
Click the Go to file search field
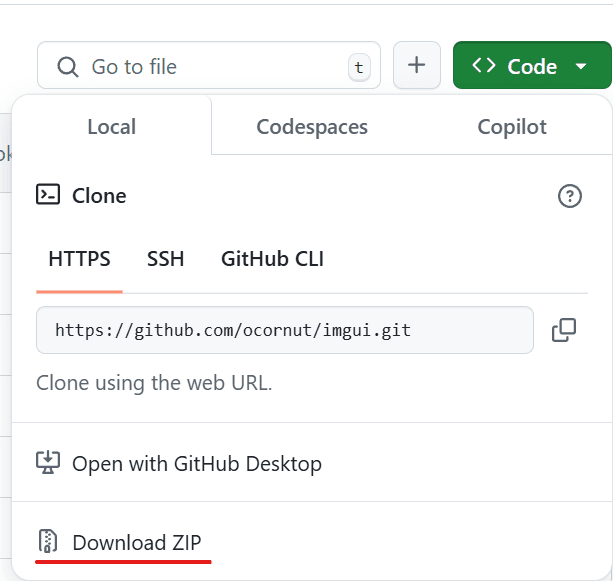tap(209, 65)
